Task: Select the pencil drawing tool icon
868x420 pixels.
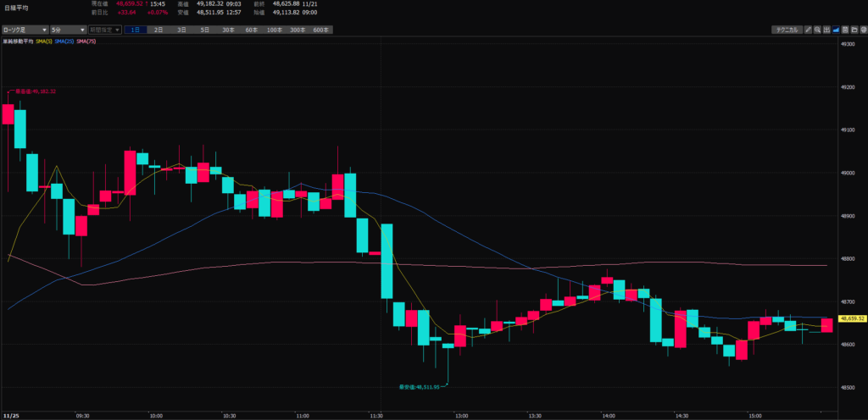Action: tap(809, 30)
